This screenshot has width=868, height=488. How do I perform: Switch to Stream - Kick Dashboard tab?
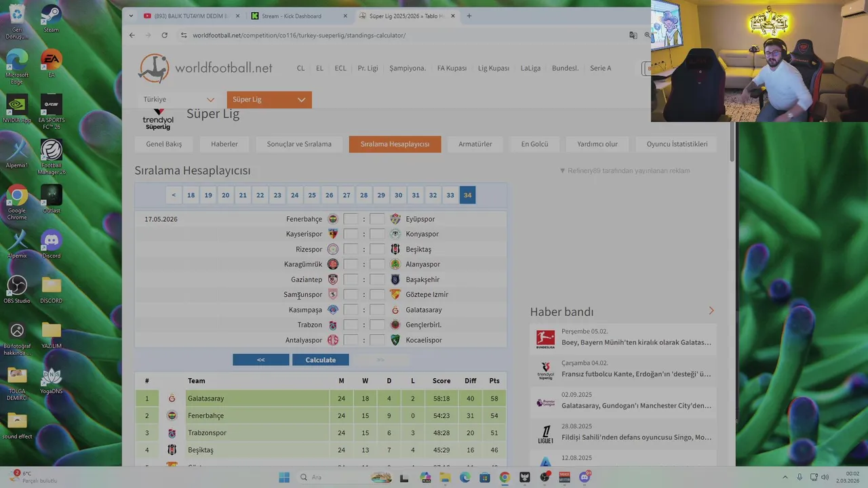pyautogui.click(x=298, y=16)
